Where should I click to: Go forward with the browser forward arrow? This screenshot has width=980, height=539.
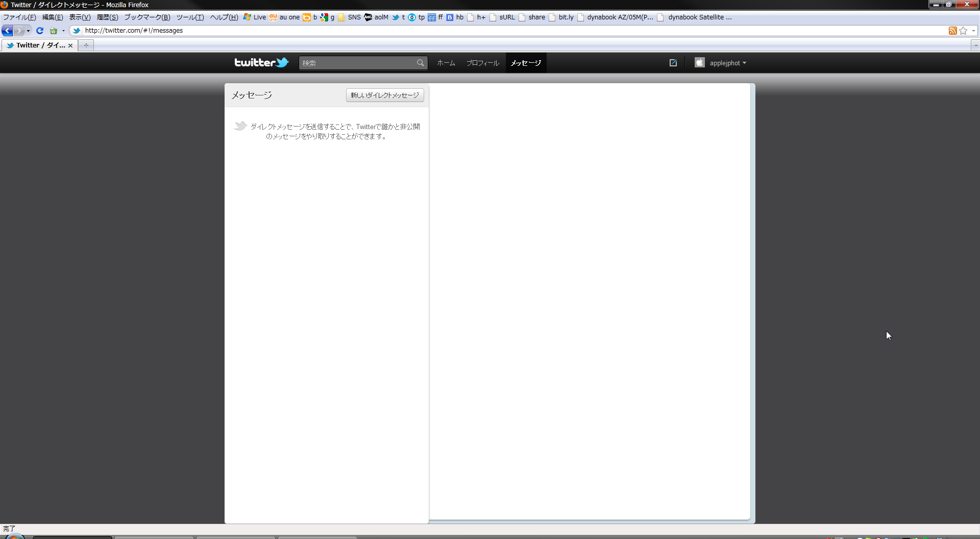pyautogui.click(x=18, y=31)
